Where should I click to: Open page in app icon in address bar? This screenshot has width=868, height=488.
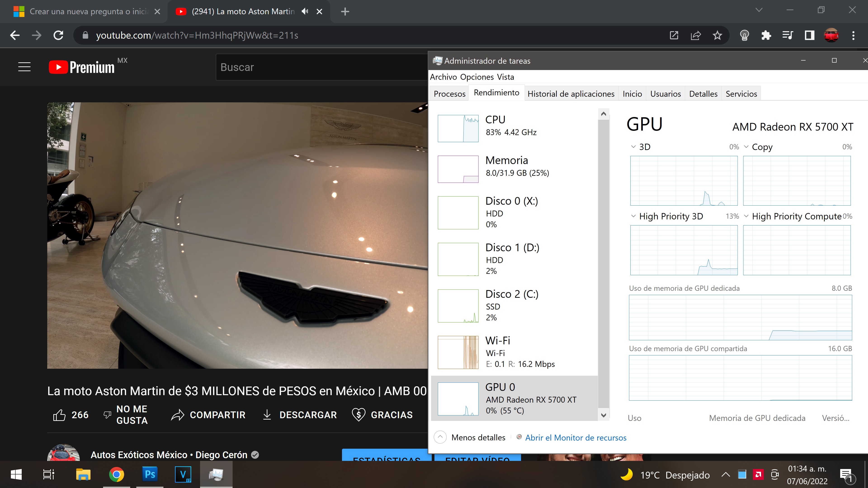point(674,35)
